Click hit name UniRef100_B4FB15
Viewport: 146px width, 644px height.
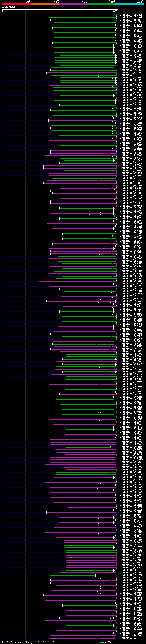click(x=131, y=52)
